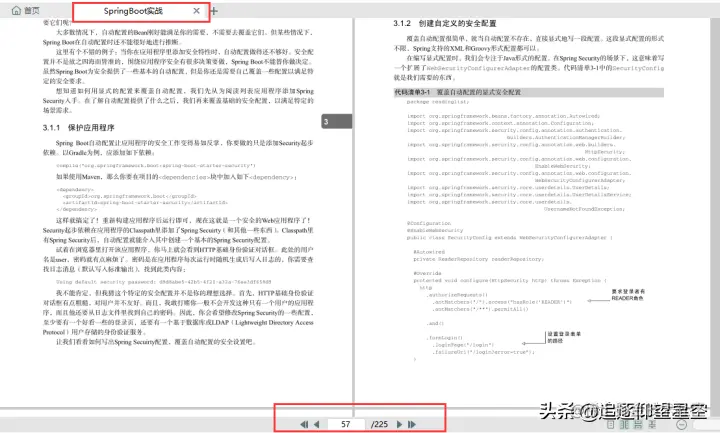Jump to the first page

pos(304,424)
